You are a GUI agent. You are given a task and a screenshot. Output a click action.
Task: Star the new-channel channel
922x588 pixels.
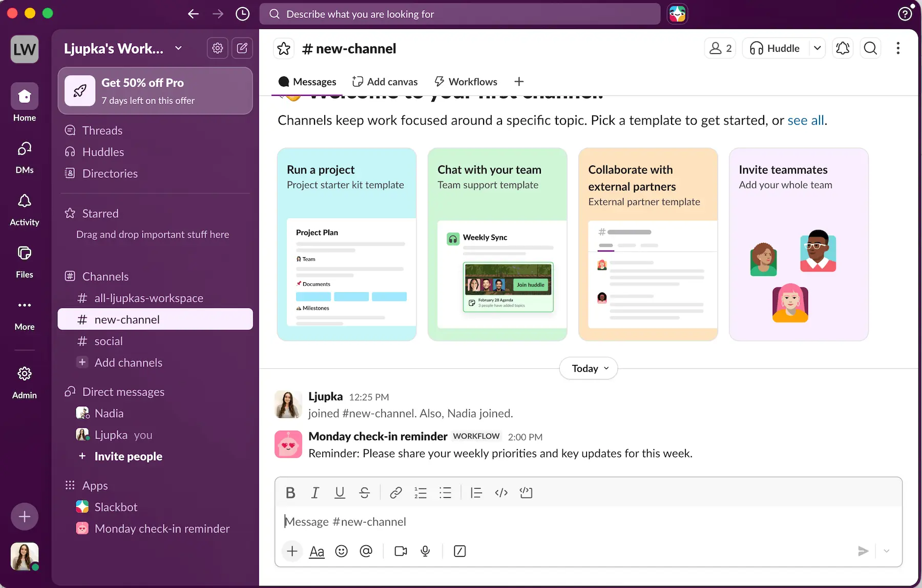pos(284,49)
